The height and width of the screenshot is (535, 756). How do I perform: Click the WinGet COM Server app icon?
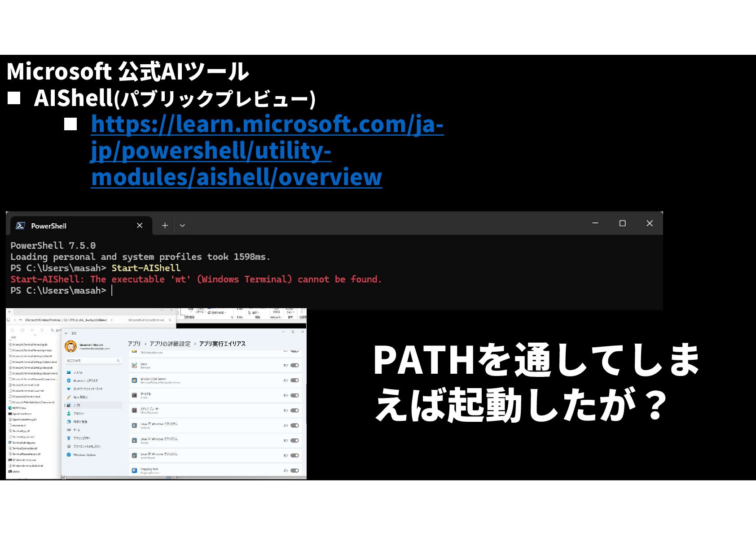[134, 380]
